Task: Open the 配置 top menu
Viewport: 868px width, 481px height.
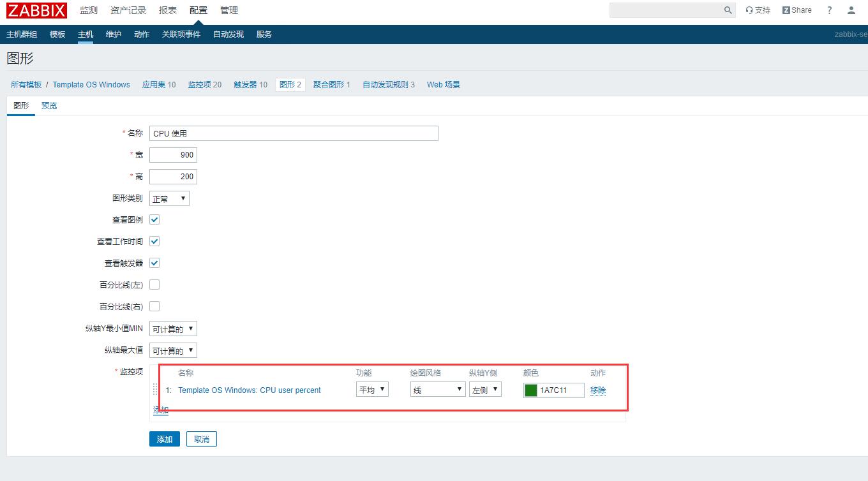Action: click(x=198, y=10)
